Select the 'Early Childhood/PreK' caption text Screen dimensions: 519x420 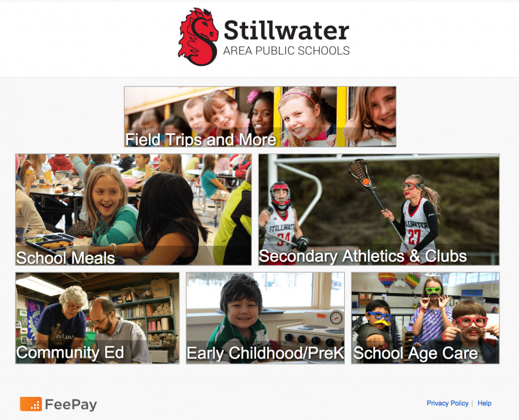[x=265, y=353]
